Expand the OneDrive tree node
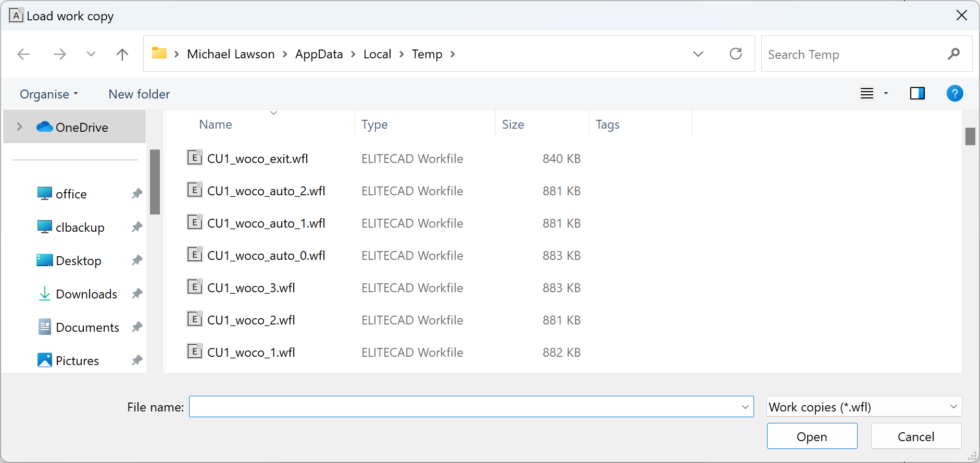This screenshot has height=463, width=980. [19, 127]
